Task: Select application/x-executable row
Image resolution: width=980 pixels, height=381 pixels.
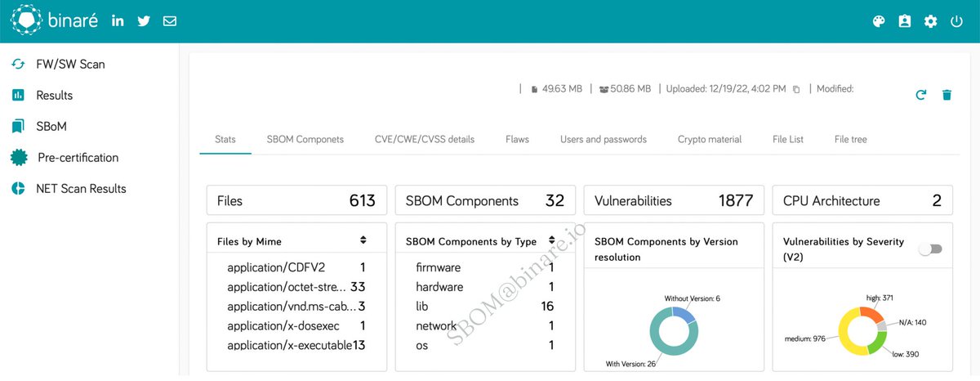Action: [296, 345]
